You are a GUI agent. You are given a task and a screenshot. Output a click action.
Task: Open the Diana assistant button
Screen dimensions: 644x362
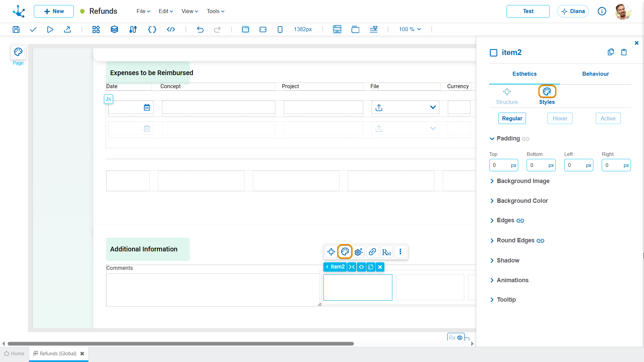point(573,11)
